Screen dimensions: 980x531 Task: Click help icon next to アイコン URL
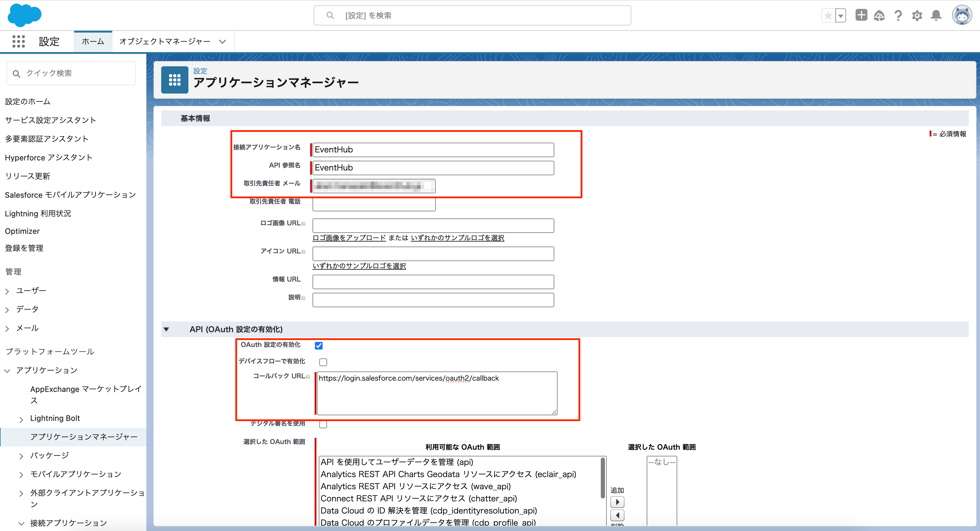303,252
